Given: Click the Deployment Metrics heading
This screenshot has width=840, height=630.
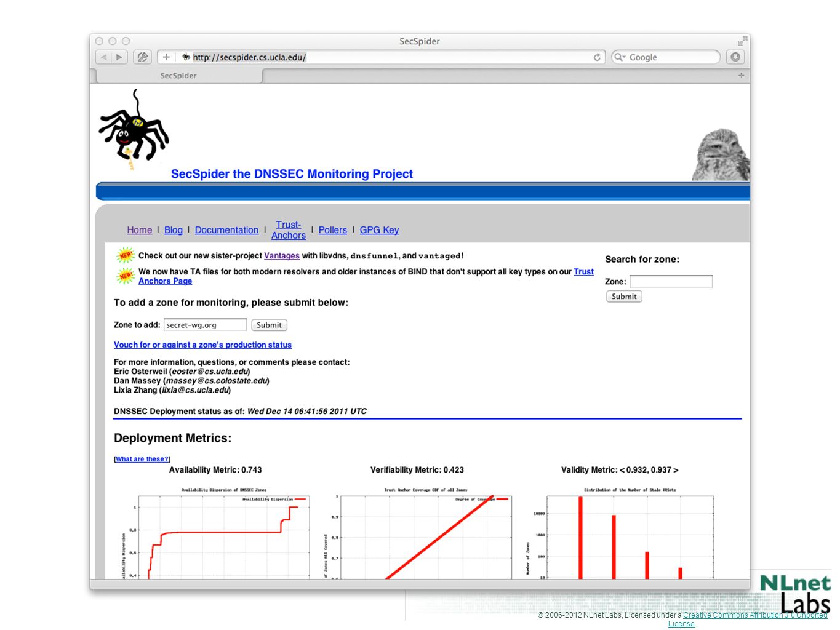Looking at the screenshot, I should pyautogui.click(x=172, y=438).
